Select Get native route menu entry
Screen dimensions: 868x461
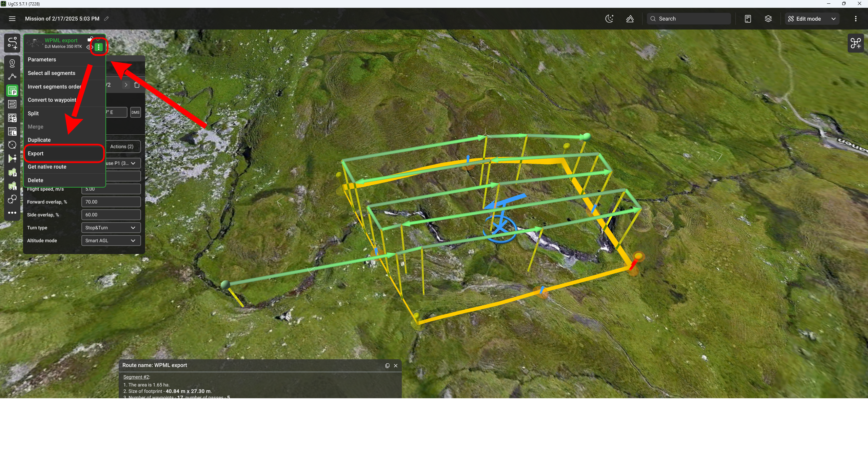47,167
